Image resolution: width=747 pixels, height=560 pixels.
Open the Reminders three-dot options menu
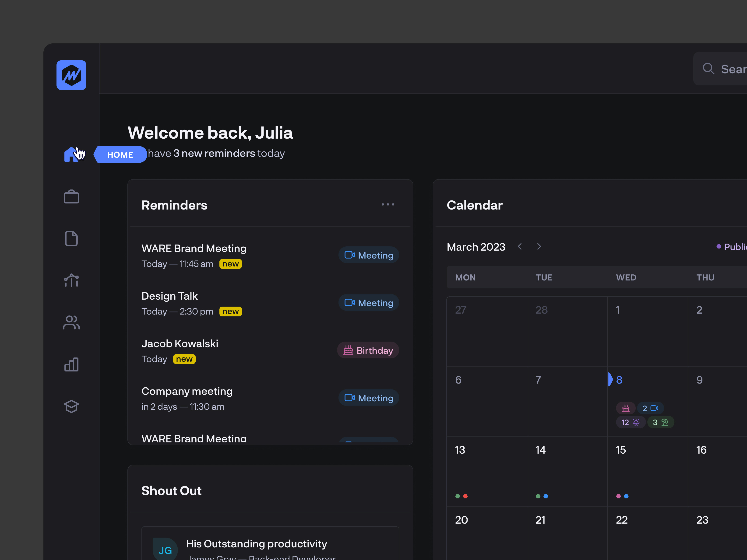click(388, 204)
